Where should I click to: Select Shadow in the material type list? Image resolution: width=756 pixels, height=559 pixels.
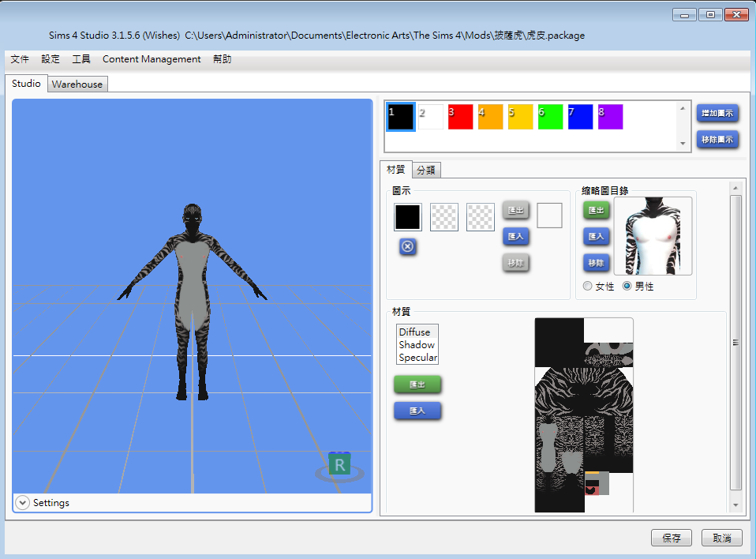[x=417, y=344]
